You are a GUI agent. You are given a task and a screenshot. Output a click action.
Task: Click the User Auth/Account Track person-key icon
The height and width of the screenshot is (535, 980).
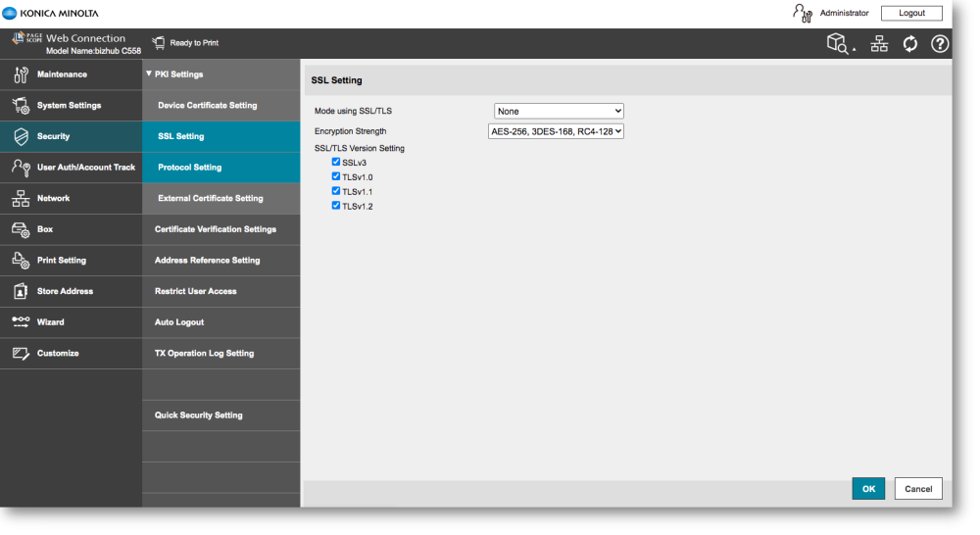[x=21, y=168]
